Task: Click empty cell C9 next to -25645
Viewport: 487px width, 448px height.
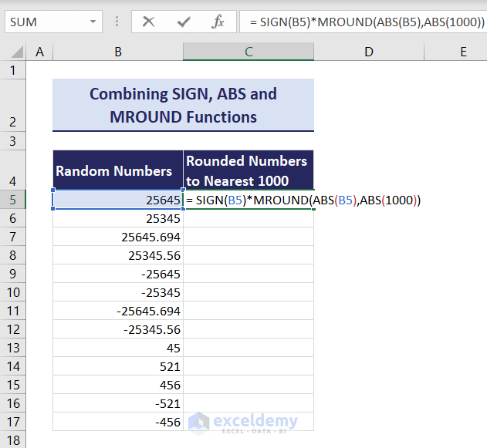Action: tap(249, 274)
